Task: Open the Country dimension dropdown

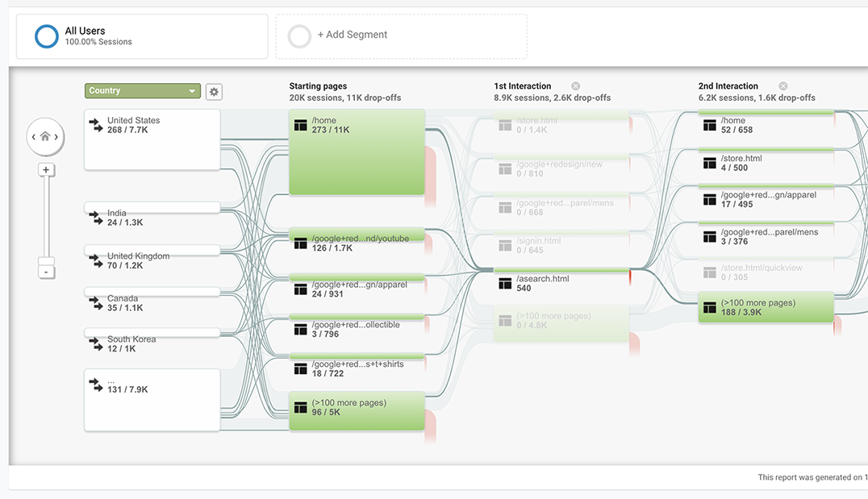Action: tap(142, 91)
